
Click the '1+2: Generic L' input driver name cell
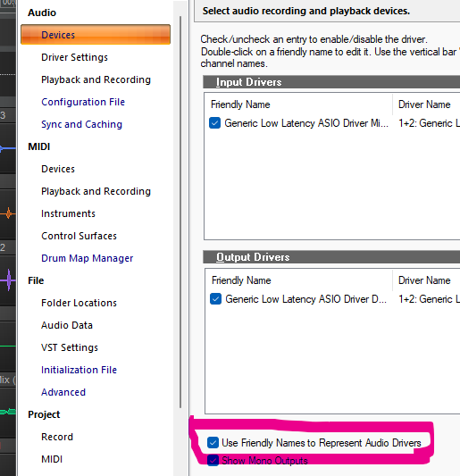429,123
